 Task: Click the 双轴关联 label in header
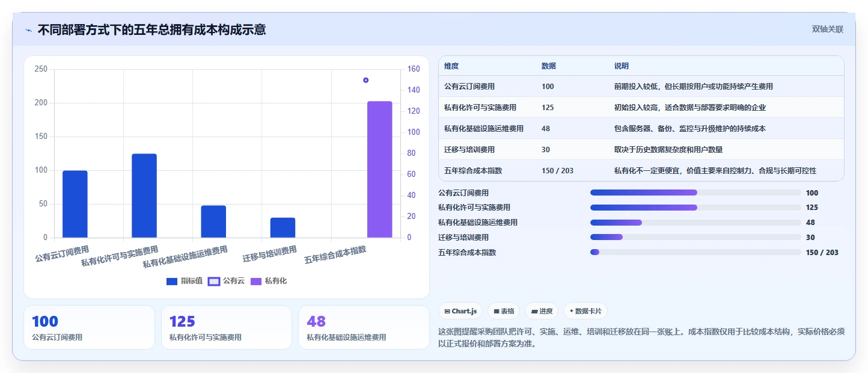[828, 29]
